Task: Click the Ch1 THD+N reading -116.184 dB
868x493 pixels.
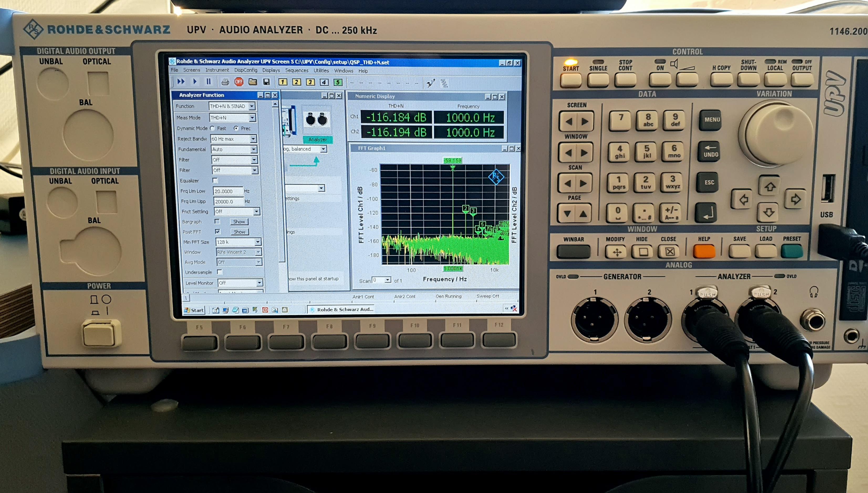Action: pyautogui.click(x=396, y=117)
